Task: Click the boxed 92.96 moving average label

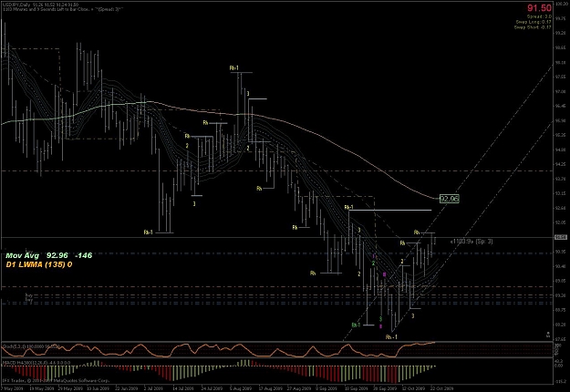Action: tap(450, 199)
